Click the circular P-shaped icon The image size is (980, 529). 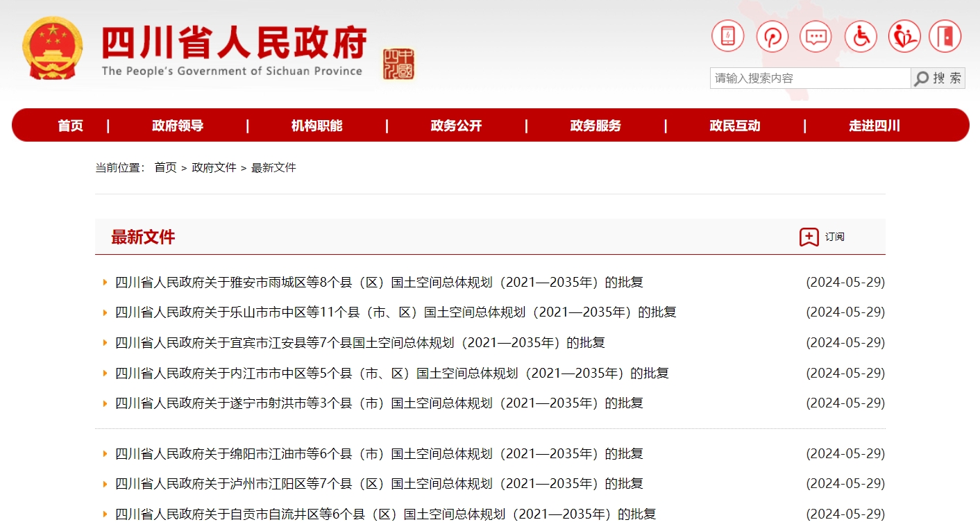[x=772, y=36]
